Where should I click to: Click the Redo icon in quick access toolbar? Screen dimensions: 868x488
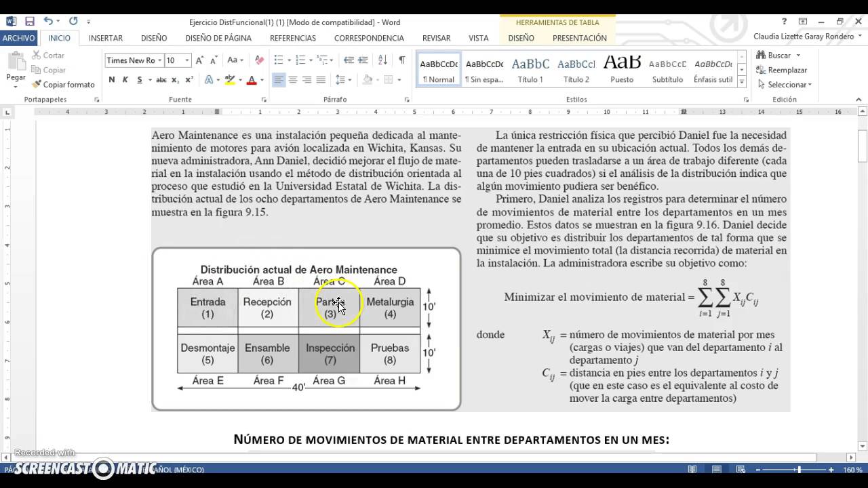pos(73,22)
